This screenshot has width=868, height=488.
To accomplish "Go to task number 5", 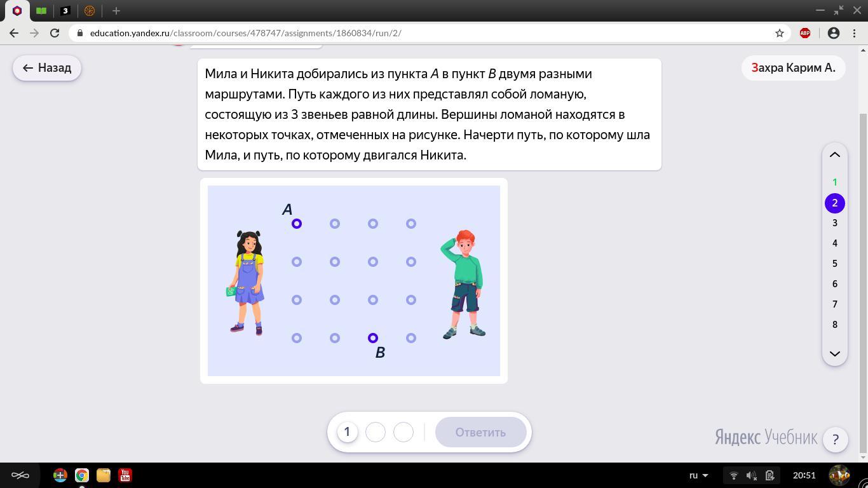I will (x=835, y=264).
